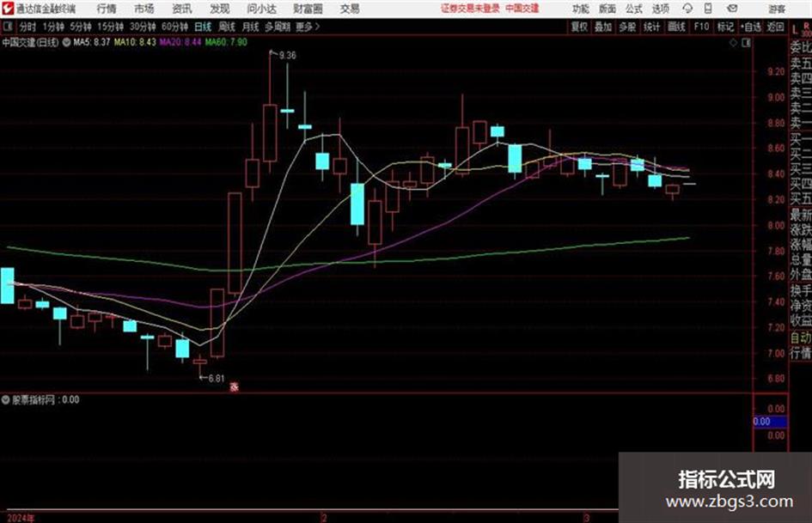Switch to the 60分钟 period
The height and width of the screenshot is (523, 812).
(x=174, y=27)
